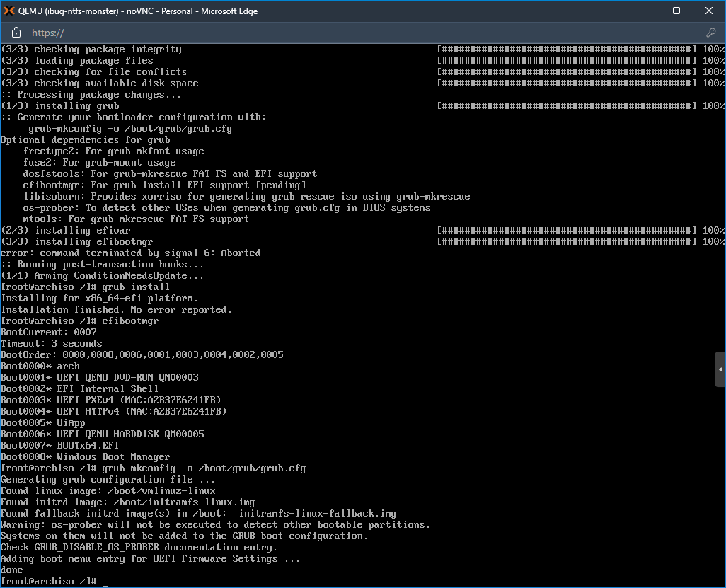Click the 'Boot0008* Windows Boot Manager' line

coord(85,457)
